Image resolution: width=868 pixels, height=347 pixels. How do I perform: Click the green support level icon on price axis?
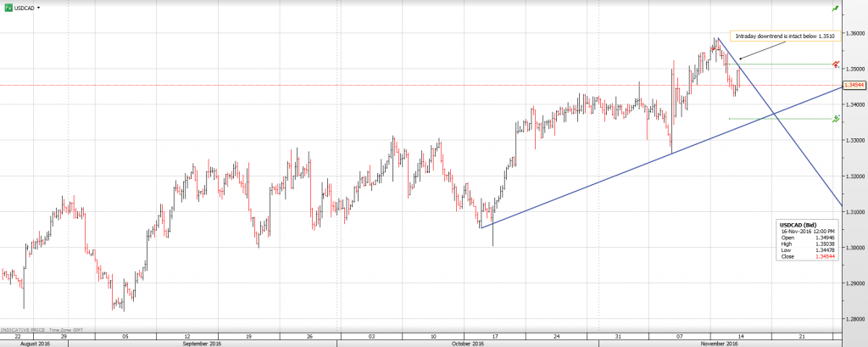pos(837,119)
